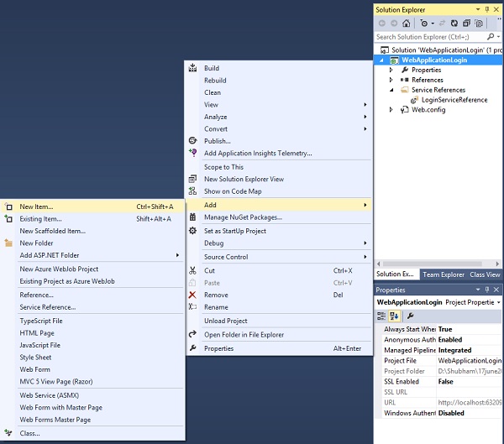The height and width of the screenshot is (444, 504).
Task: Open the Debug submenu
Action: coord(279,243)
